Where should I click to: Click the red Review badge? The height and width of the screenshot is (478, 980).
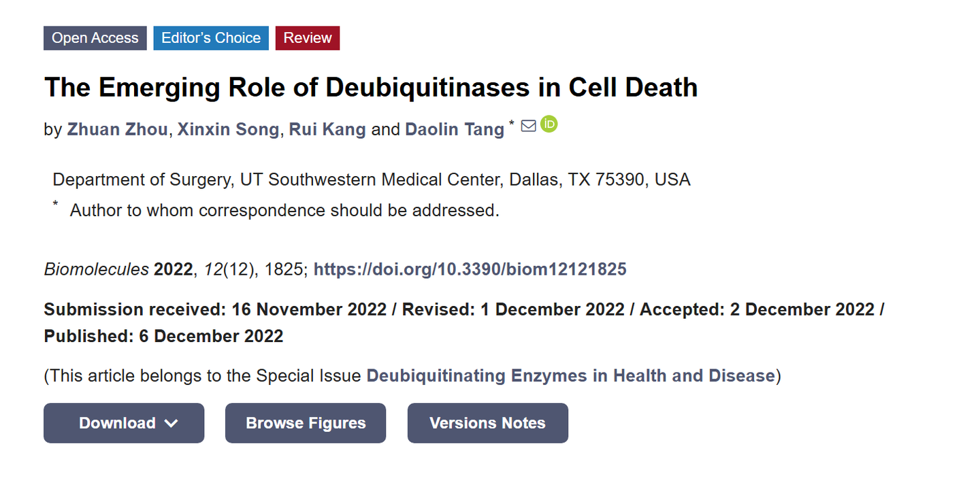click(308, 38)
